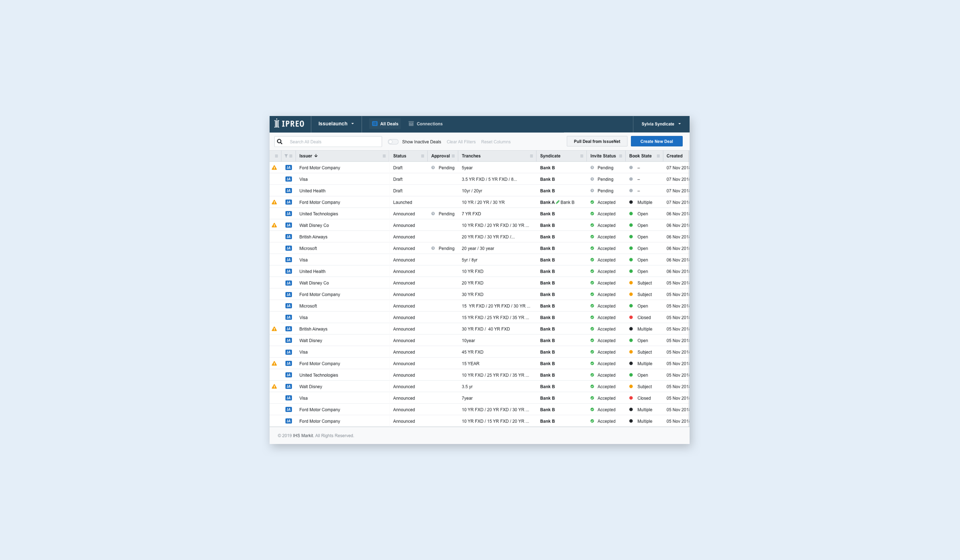Open the Issuer column menu icon
This screenshot has height=560, width=960.
point(384,156)
